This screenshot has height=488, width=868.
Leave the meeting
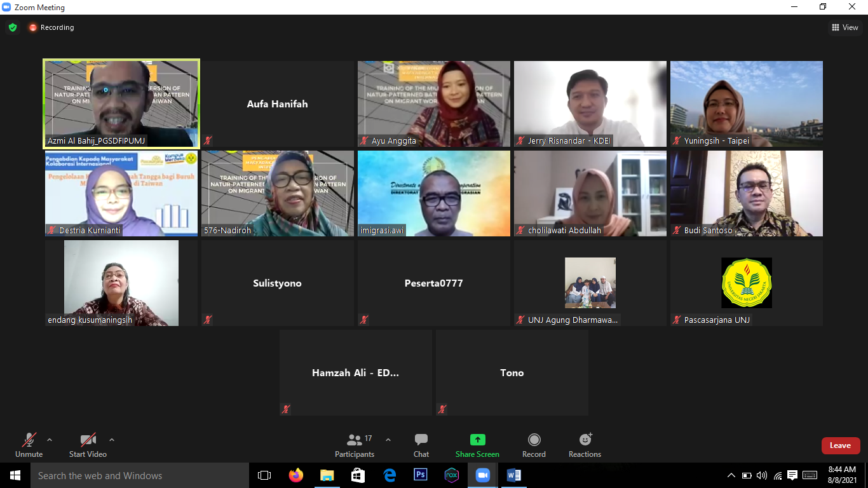(840, 445)
